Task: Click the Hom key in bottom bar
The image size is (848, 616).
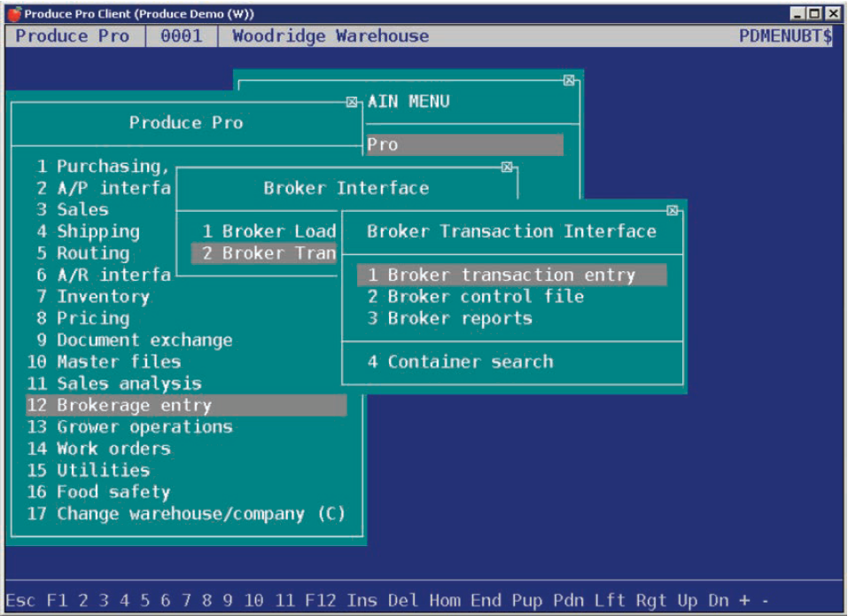Action: click(445, 600)
